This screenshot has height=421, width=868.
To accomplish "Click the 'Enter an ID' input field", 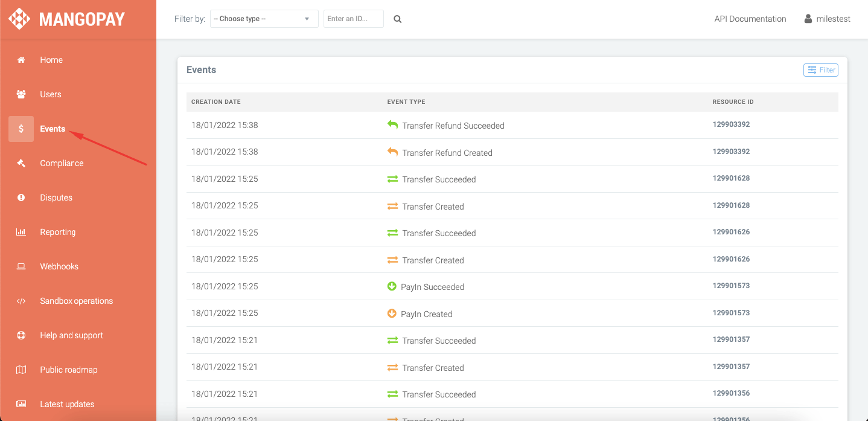I will point(353,19).
